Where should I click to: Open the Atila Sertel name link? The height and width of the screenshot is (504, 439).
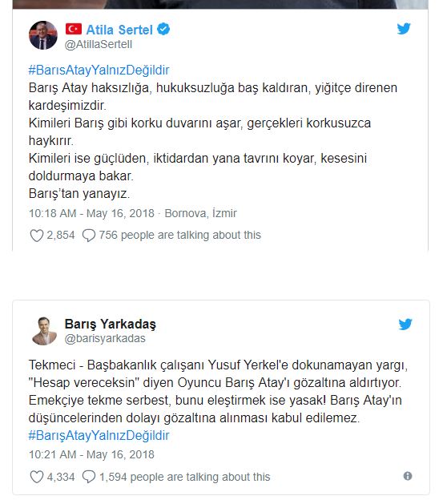(119, 30)
